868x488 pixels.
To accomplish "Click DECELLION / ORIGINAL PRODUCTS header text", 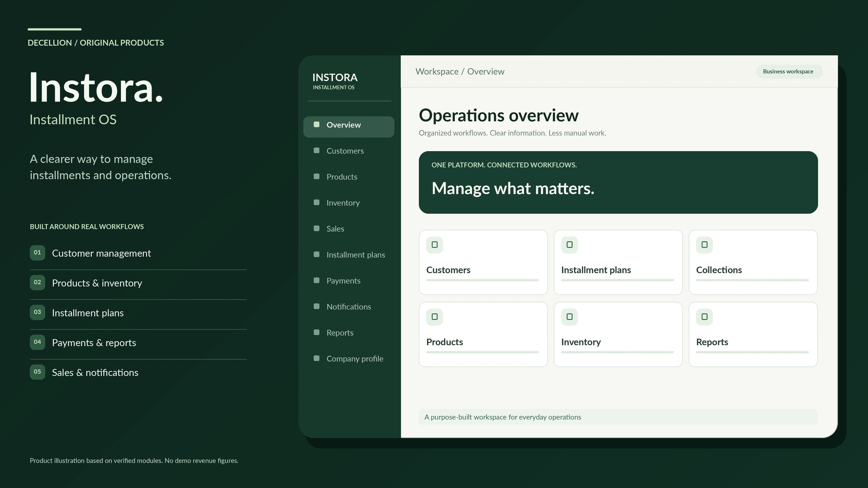I will pos(96,43).
